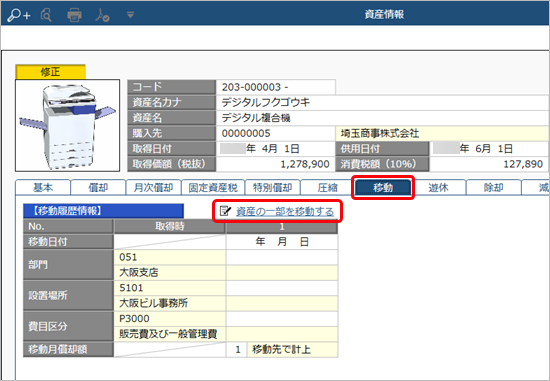550x381 pixels.
Task: Click the 移動日付 date field in column 1
Action: tap(282, 242)
